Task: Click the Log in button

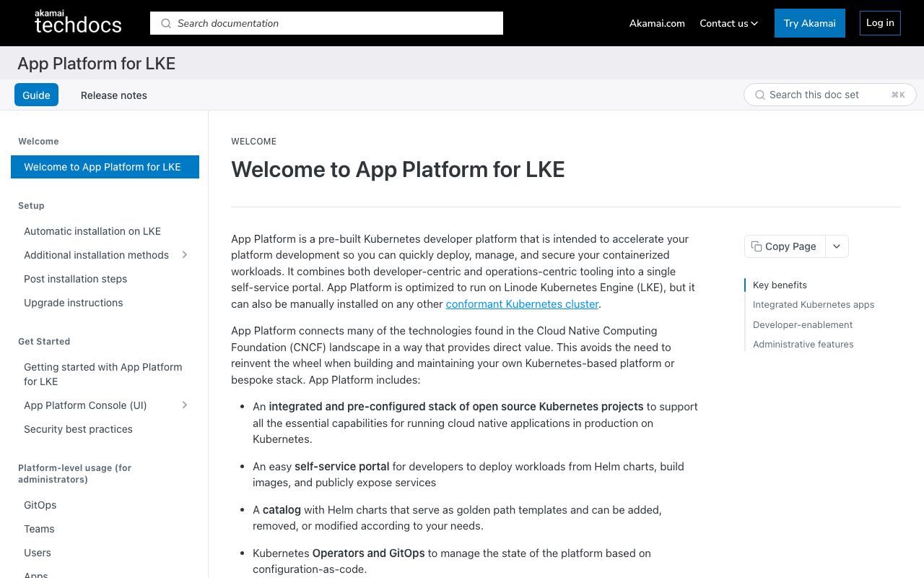Action: (880, 23)
